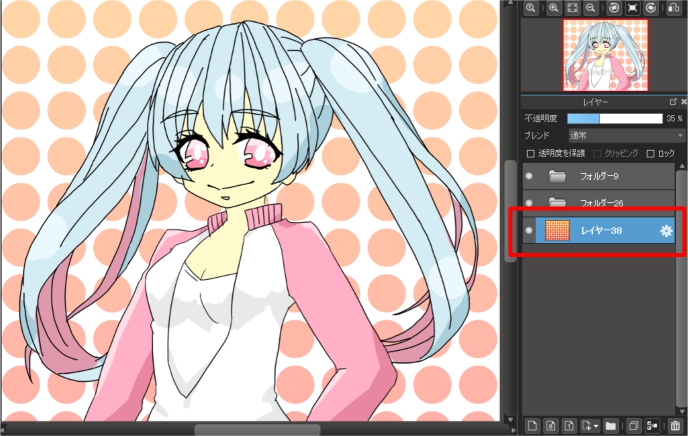Click the 不透明度 opacity slider
Screen dimensions: 688x436
pos(615,118)
